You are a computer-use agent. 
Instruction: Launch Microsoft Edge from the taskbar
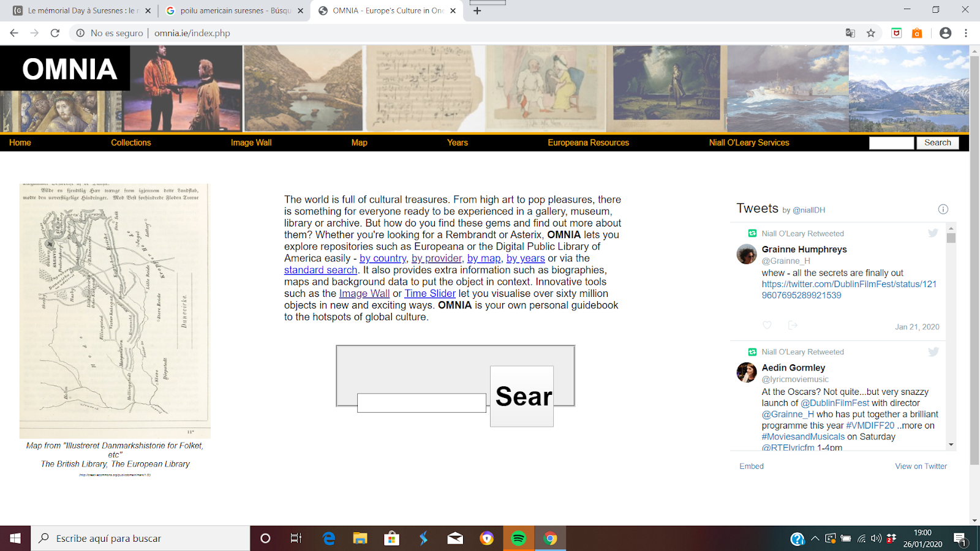click(329, 538)
